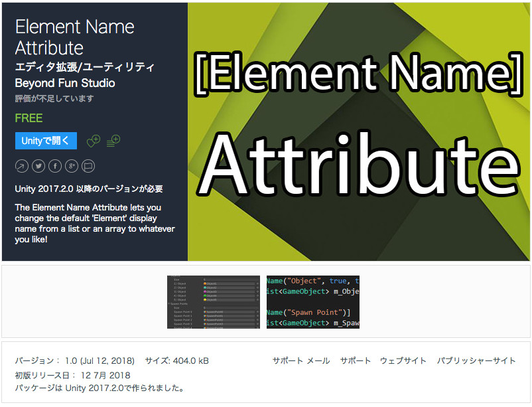Click the 'パッケージは Unity 2017.2.0で作られました。' text
532x407 pixels.
[x=100, y=388]
